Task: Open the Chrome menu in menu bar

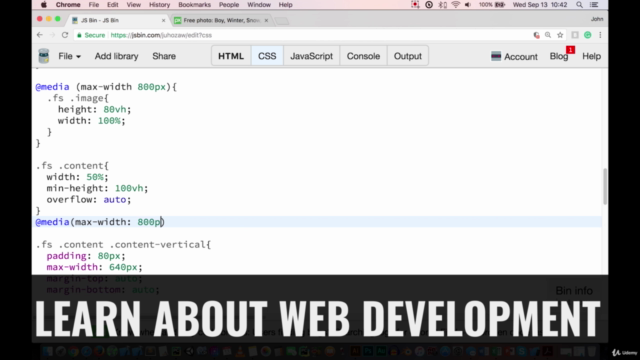Action: (x=68, y=5)
